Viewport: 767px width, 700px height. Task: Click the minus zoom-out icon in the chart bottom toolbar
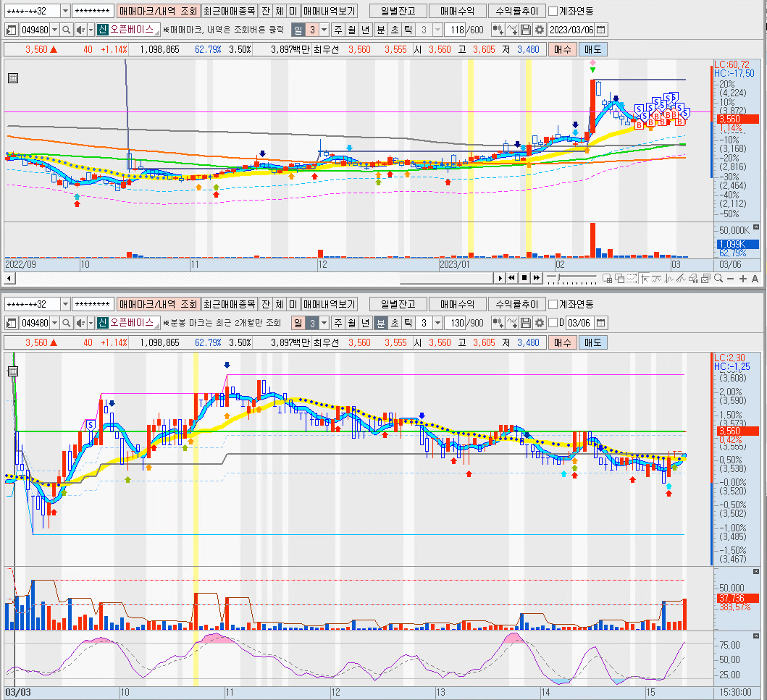tap(730, 279)
